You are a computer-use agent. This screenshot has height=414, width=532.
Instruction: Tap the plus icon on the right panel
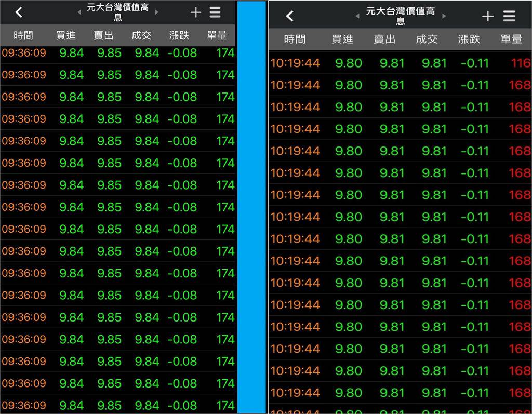click(488, 16)
